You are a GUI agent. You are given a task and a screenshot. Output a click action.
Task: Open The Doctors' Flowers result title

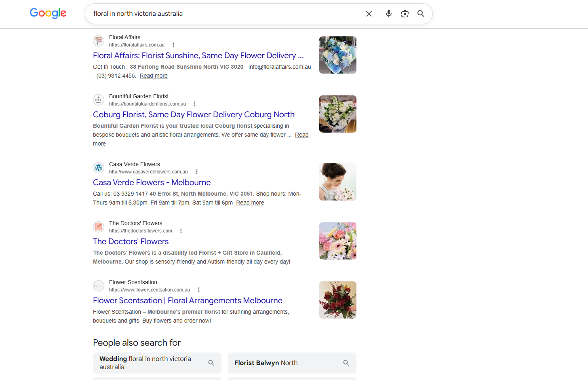point(131,241)
